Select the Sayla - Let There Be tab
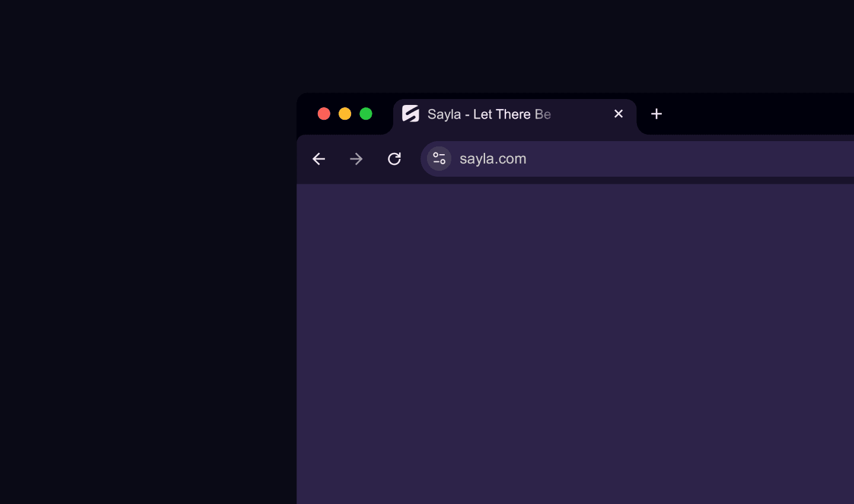Viewport: 854px width, 504px height. (515, 116)
